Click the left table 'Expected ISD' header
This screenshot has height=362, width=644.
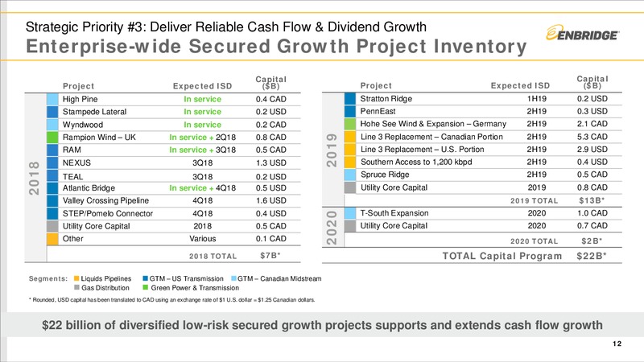[203, 86]
